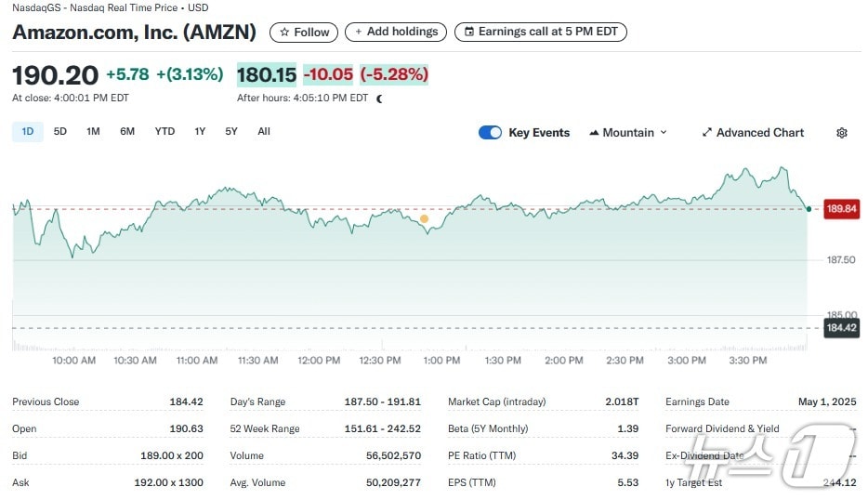Screen dimensions: 868x500
Task: Show the YTD chart range
Action: pyautogui.click(x=164, y=132)
